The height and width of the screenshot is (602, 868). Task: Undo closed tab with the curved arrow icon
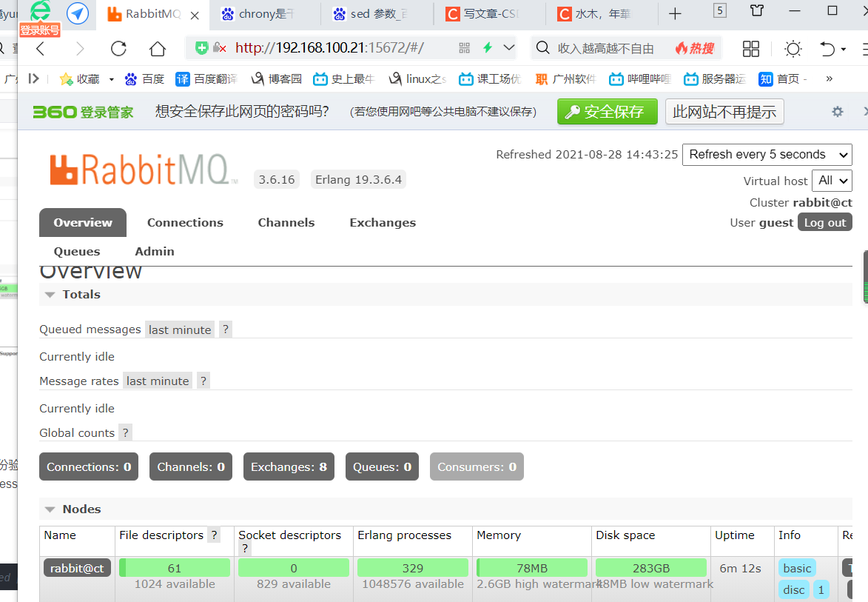point(827,49)
